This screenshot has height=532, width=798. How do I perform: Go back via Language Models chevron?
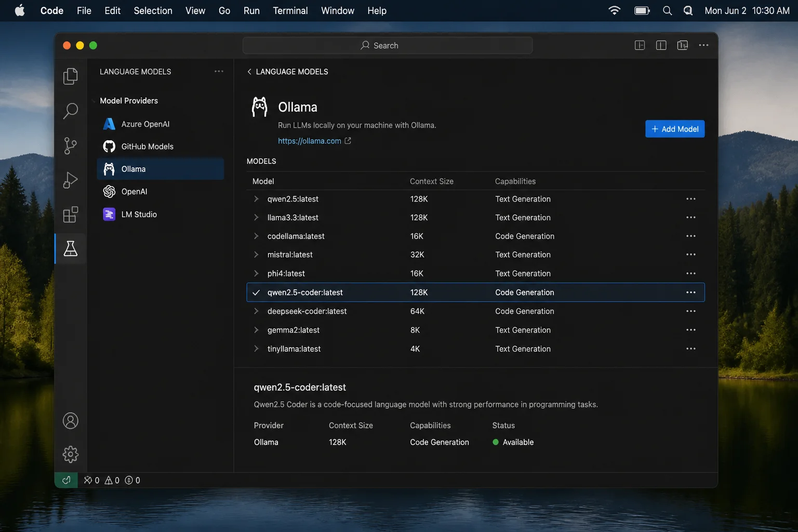pos(249,72)
